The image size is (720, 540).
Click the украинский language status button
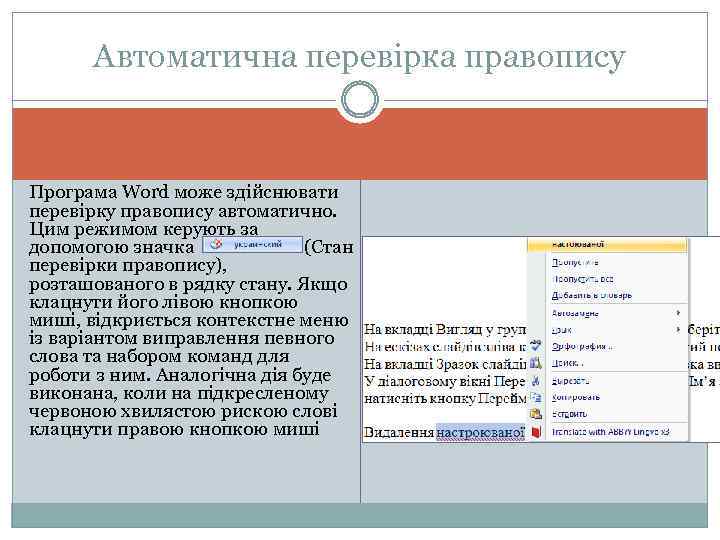click(253, 245)
